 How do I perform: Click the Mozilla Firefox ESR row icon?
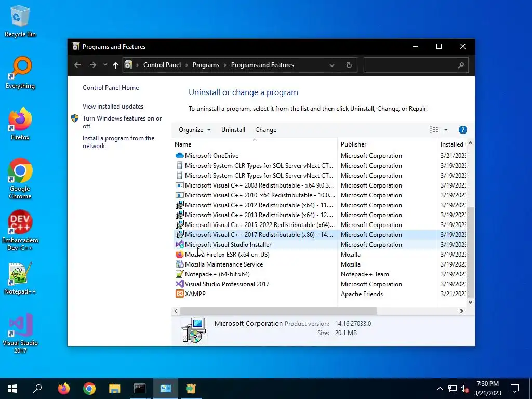tap(179, 255)
